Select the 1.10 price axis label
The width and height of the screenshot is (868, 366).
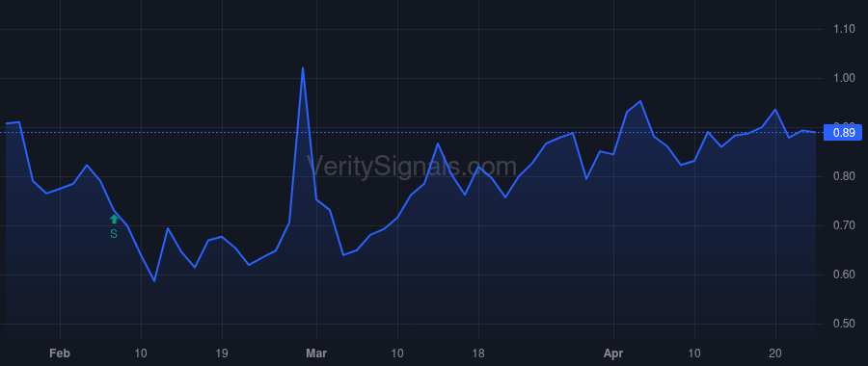pyautogui.click(x=844, y=29)
